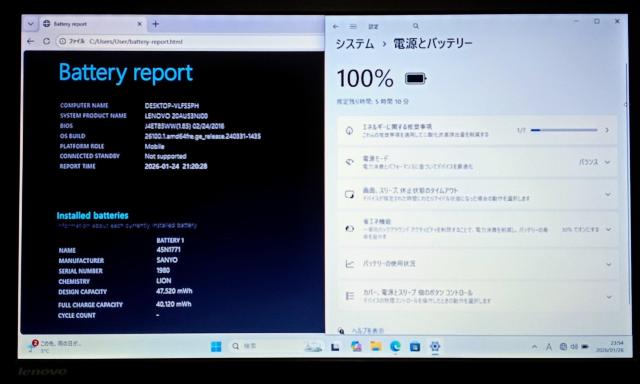Show hidden system tray icons
This screenshot has width=640, height=384.
(534, 347)
